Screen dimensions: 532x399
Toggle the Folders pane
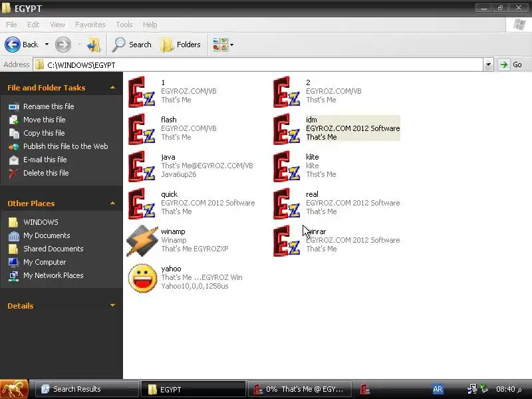pos(180,45)
